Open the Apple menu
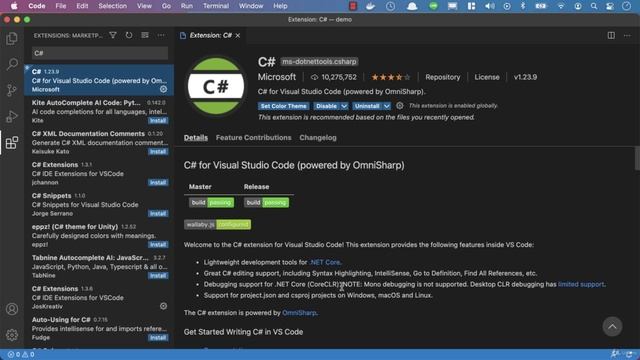 (14, 6)
